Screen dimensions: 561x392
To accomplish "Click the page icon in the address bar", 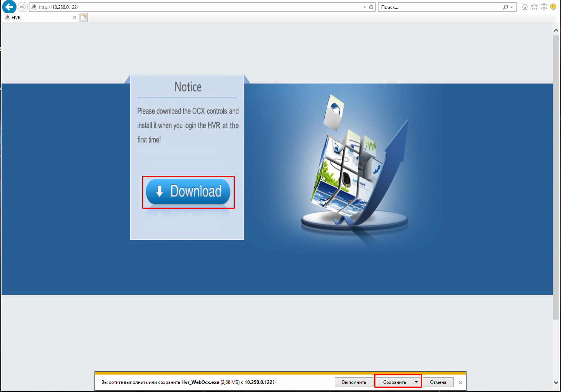I will pos(34,7).
